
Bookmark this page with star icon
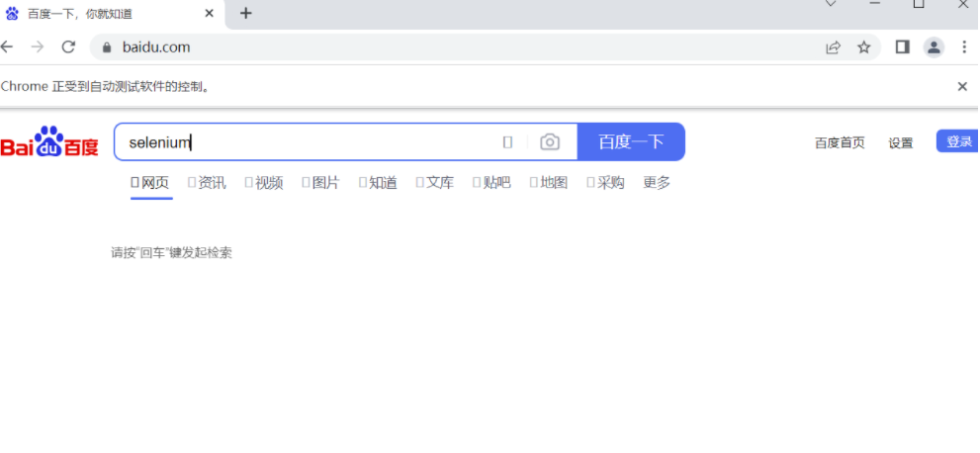(863, 47)
